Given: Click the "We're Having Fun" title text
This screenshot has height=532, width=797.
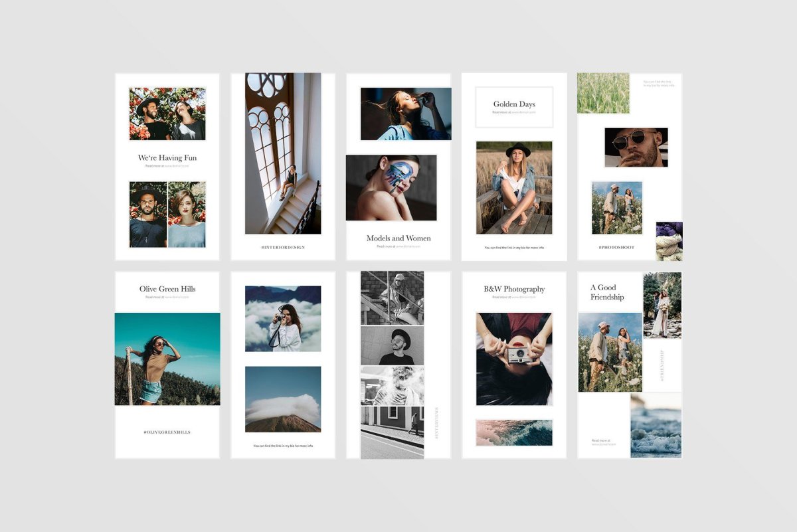Looking at the screenshot, I should pyautogui.click(x=167, y=158).
